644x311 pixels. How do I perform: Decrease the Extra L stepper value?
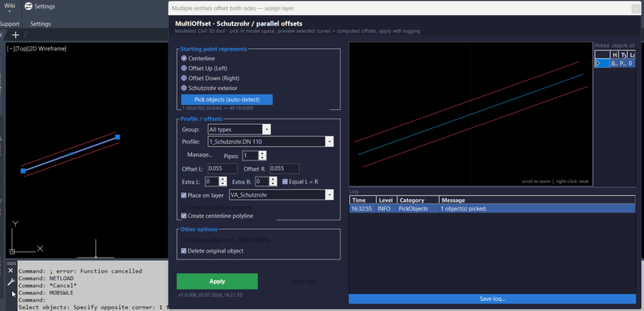point(223,184)
